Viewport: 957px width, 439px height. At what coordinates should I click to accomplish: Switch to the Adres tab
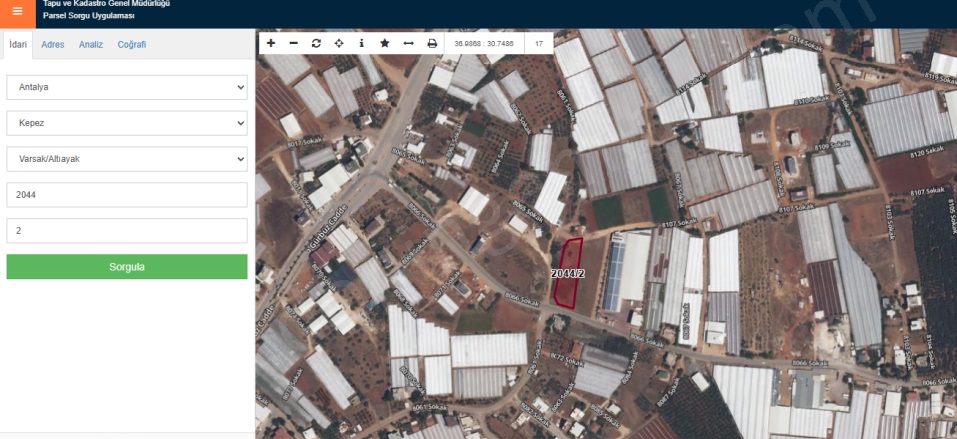53,45
